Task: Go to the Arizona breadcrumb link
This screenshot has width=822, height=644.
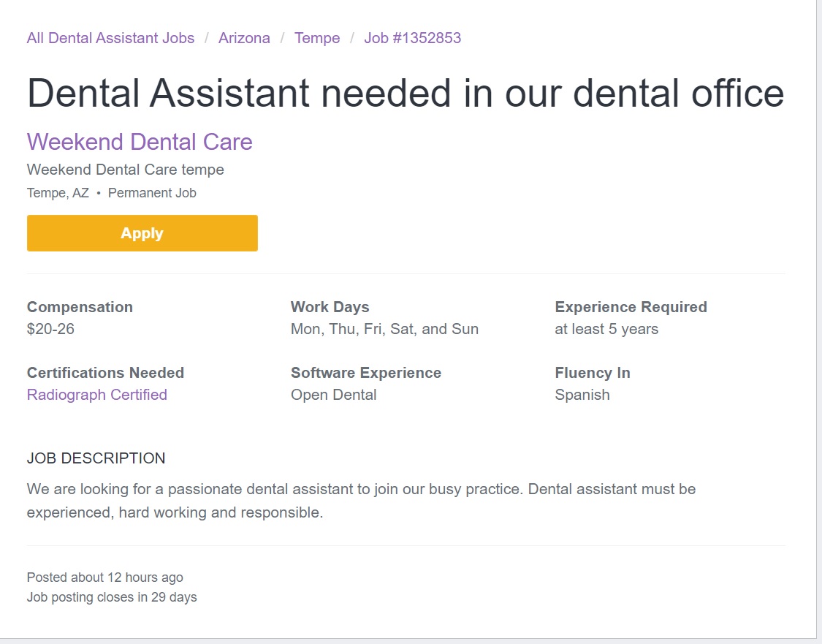Action: click(x=244, y=38)
